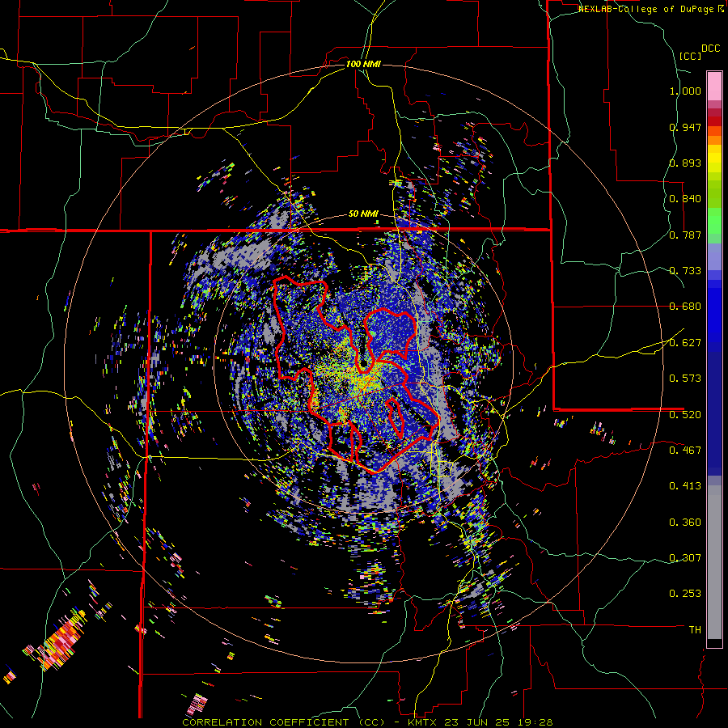This screenshot has height=728, width=728.
Task: Click the Correlation Coefficient KMTX caption
Action: click(368, 722)
